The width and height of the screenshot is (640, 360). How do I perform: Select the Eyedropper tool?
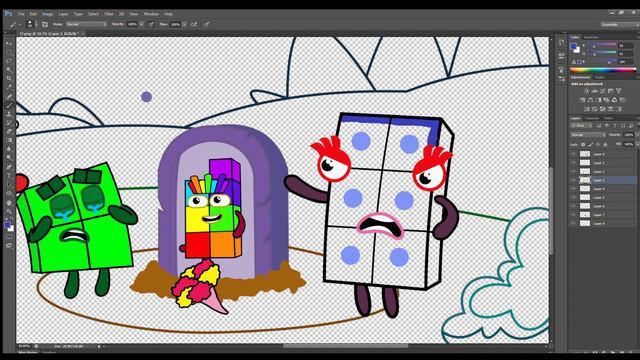coord(9,87)
